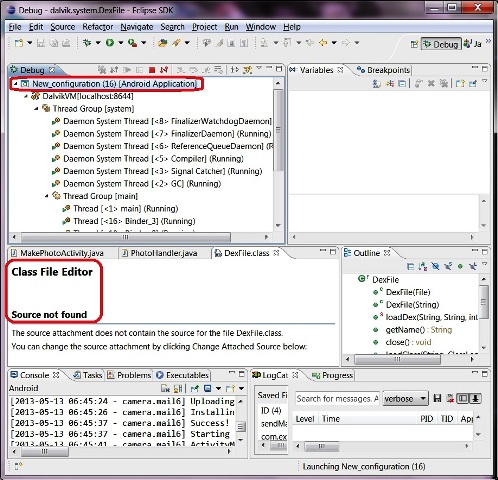
Task: Select ID (4) saved filter in LogCat
Action: (x=271, y=410)
